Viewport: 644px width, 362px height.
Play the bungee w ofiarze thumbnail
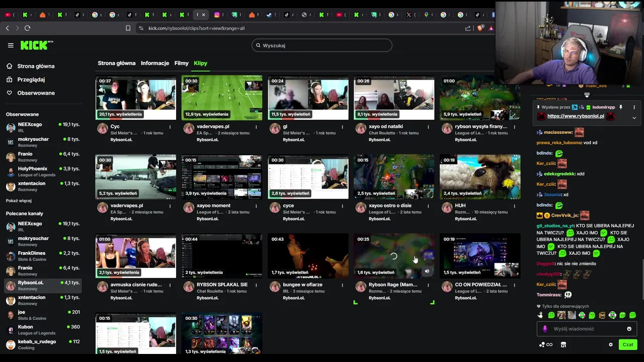pyautogui.click(x=308, y=256)
